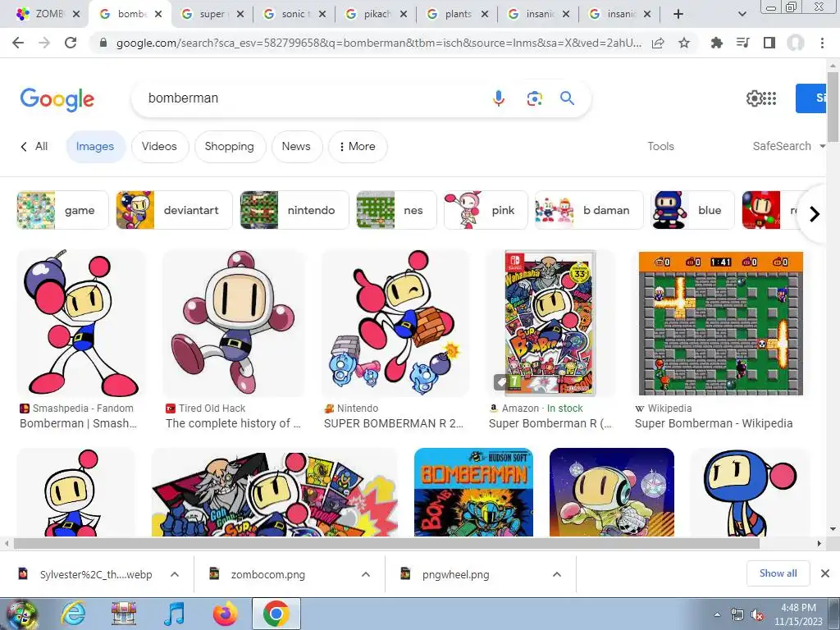
Task: Expand the SafeSearch dropdown
Action: [x=788, y=146]
